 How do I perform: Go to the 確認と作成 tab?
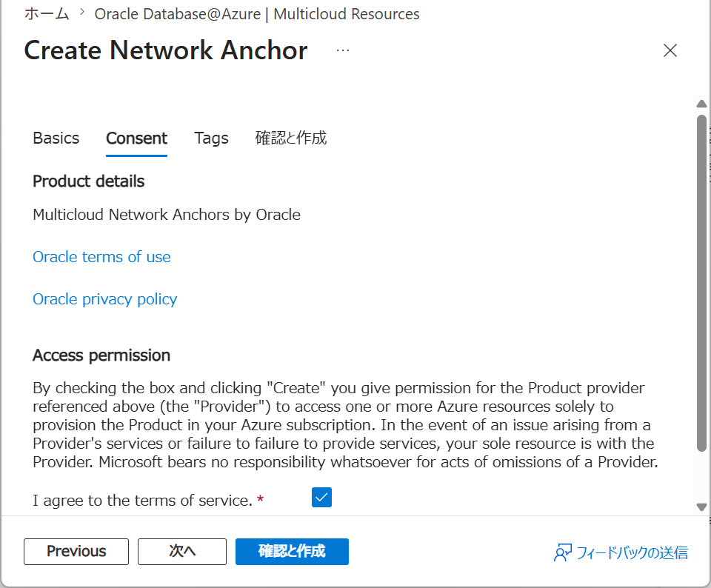(290, 138)
